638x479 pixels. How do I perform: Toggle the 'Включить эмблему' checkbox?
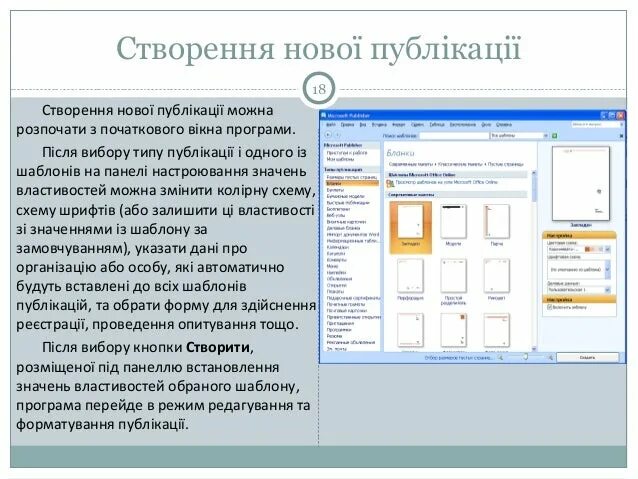click(x=550, y=307)
